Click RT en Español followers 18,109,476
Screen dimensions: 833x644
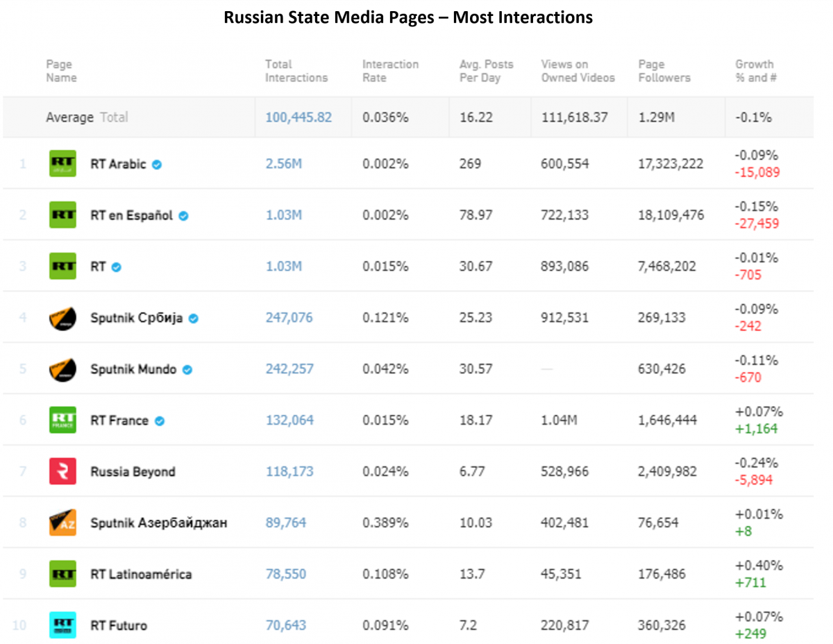[x=671, y=216]
